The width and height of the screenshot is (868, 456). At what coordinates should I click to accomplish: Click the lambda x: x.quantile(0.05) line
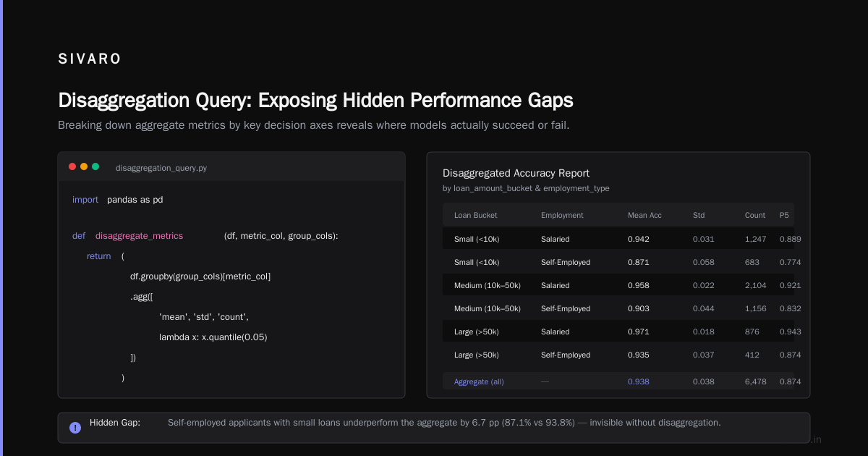[x=213, y=337]
